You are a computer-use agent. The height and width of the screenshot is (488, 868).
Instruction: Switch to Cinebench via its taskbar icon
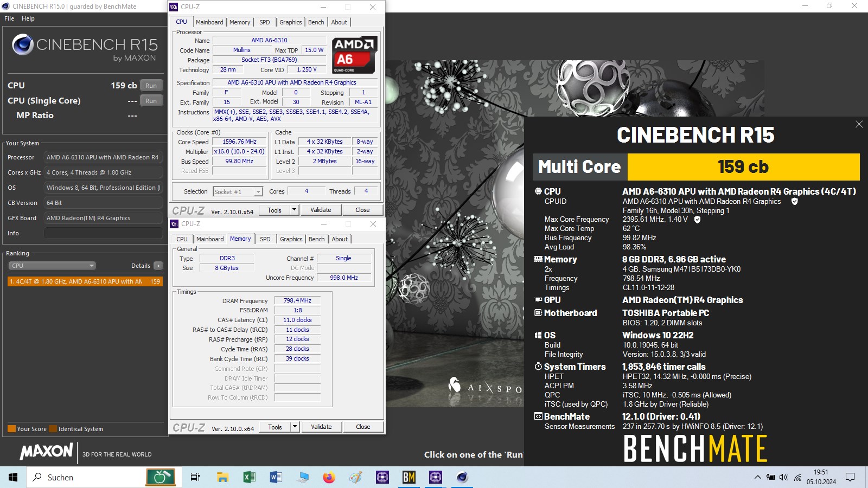(462, 477)
